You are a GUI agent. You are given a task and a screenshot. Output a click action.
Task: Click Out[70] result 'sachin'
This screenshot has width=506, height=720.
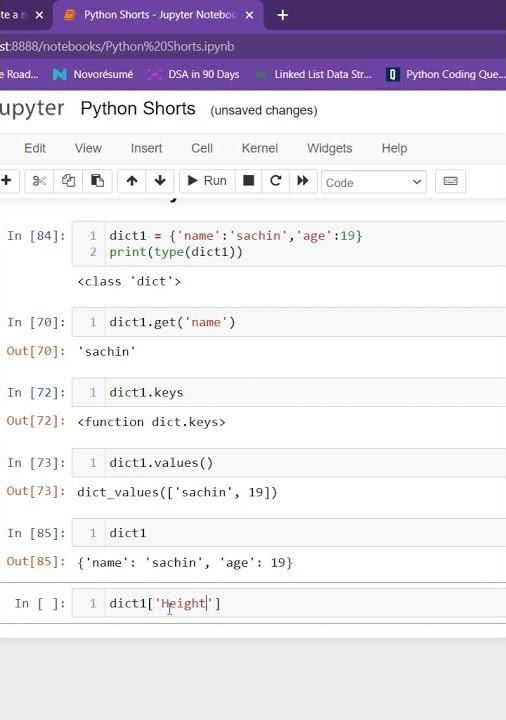[x=107, y=352]
